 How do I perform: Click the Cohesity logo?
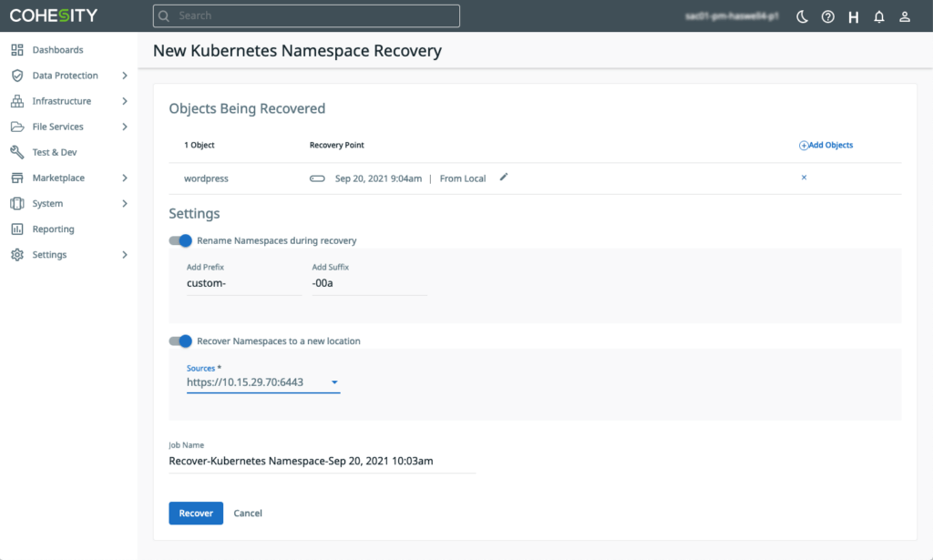(54, 15)
